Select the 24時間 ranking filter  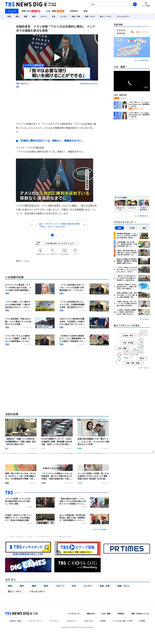coord(132,228)
